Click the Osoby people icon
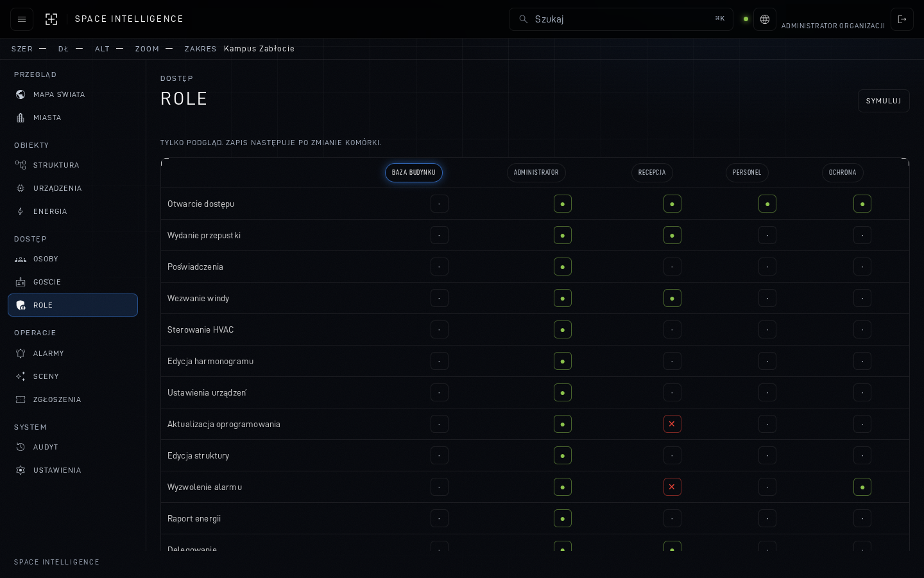 [x=21, y=259]
